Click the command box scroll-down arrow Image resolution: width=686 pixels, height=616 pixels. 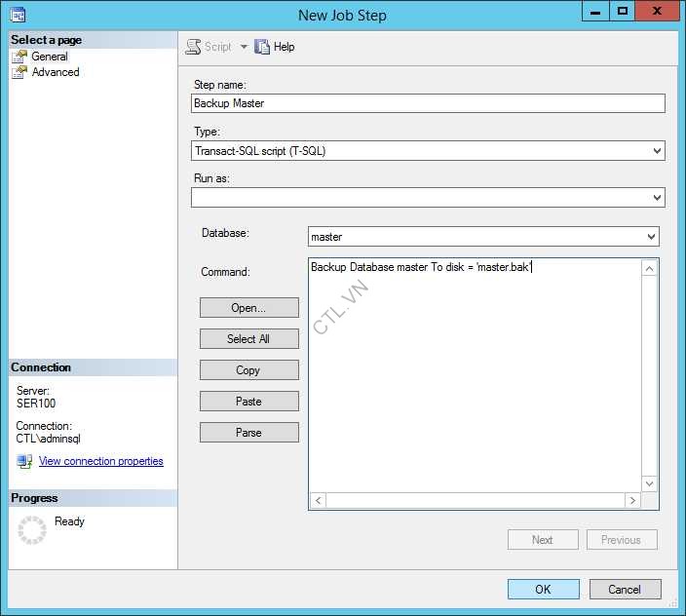tap(650, 483)
